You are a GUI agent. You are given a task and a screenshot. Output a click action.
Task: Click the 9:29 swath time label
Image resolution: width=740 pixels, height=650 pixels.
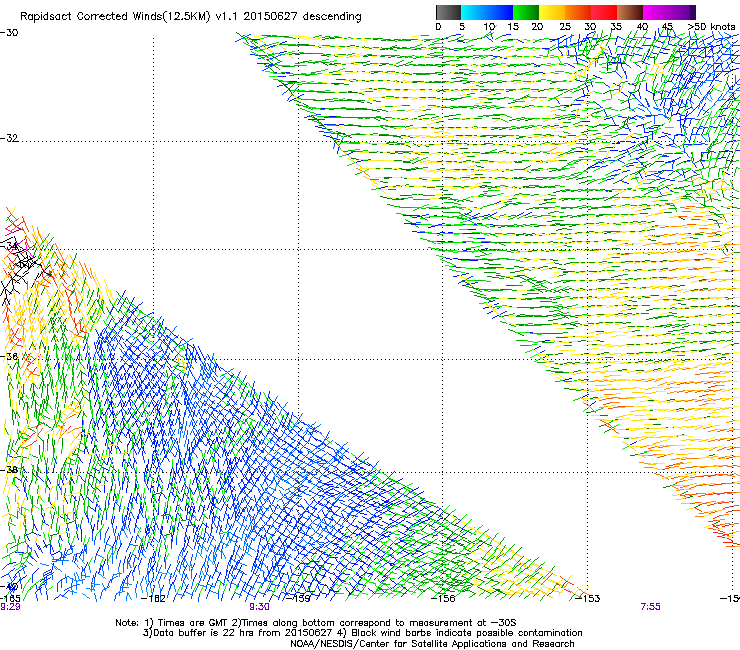click(x=10, y=607)
